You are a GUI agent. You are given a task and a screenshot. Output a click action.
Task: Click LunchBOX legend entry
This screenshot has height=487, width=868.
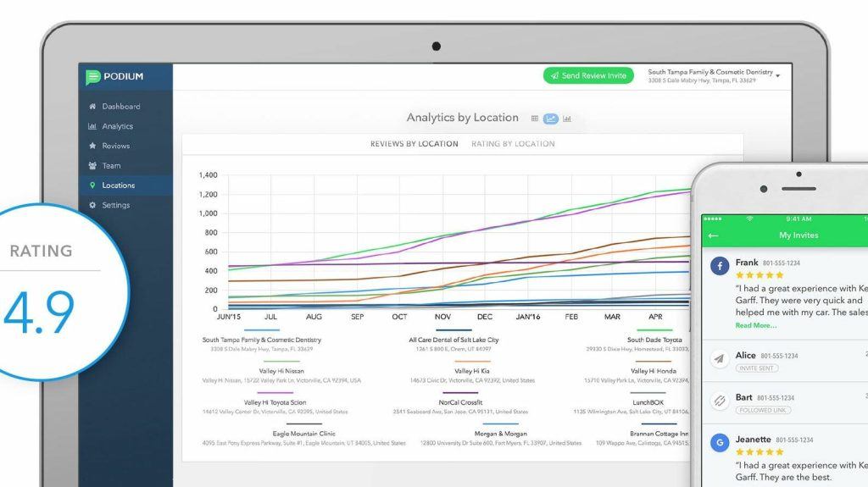[x=648, y=403]
